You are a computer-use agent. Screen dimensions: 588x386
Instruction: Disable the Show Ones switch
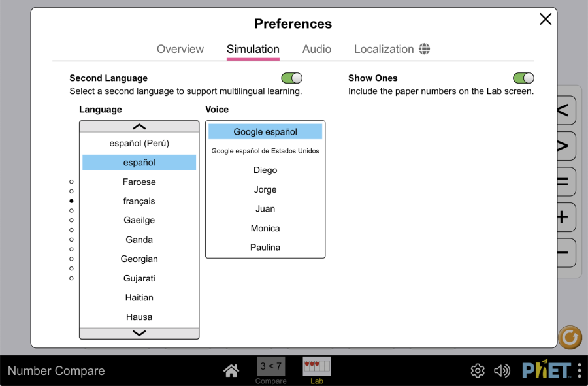(x=523, y=78)
